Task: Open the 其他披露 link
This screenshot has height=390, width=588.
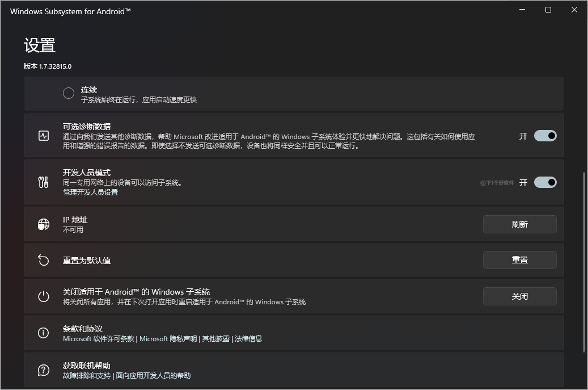Action: coord(215,339)
